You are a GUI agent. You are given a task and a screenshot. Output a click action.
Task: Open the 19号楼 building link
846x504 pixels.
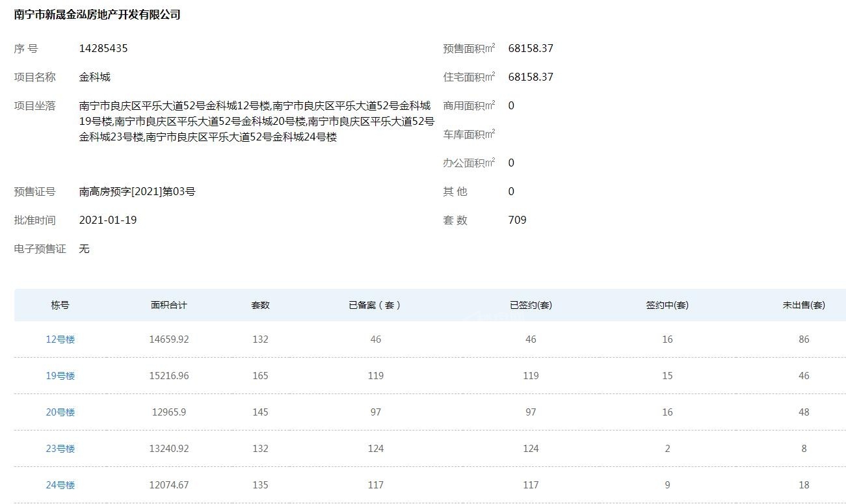(x=60, y=376)
